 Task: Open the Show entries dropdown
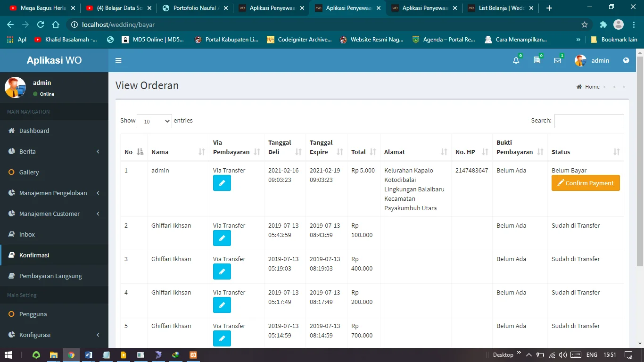pyautogui.click(x=155, y=121)
